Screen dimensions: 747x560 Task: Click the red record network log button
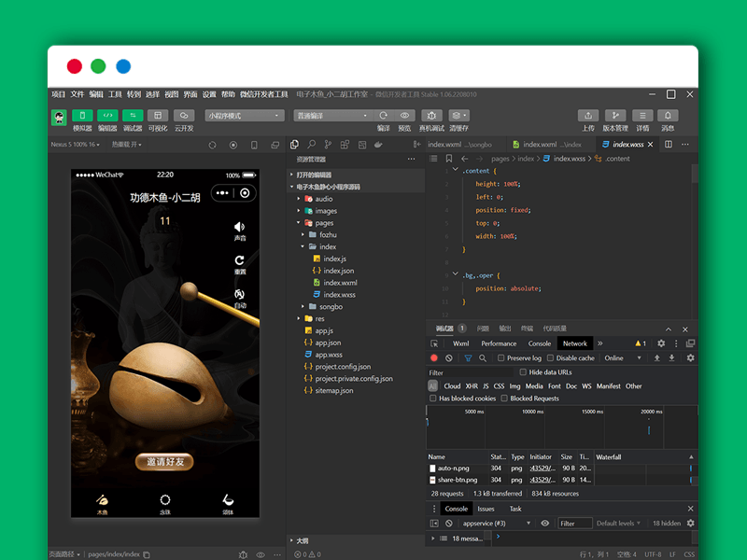433,358
